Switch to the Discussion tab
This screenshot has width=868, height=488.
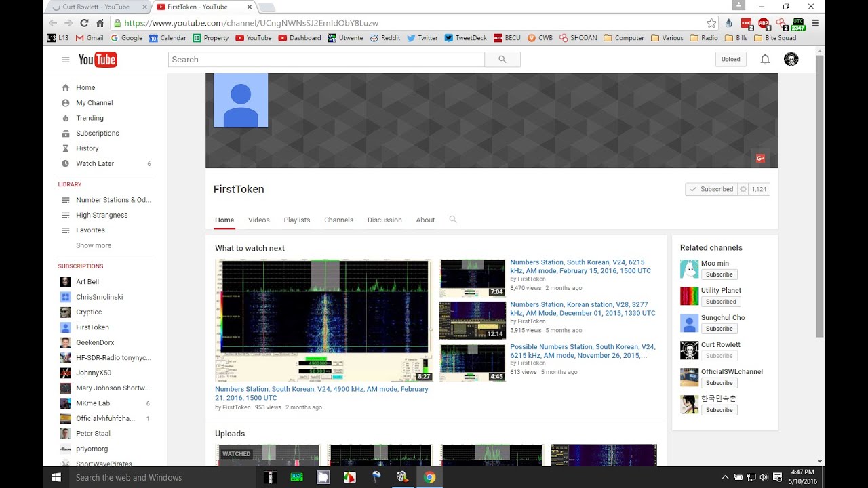point(384,220)
